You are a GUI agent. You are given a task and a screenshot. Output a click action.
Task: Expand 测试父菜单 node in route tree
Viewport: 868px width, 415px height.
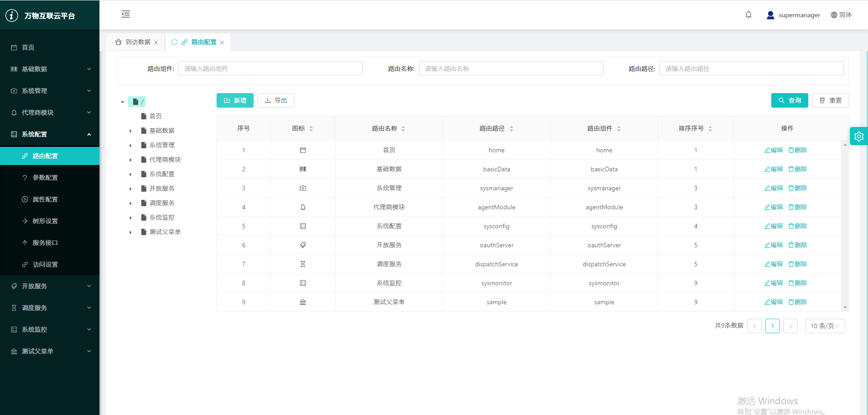131,232
